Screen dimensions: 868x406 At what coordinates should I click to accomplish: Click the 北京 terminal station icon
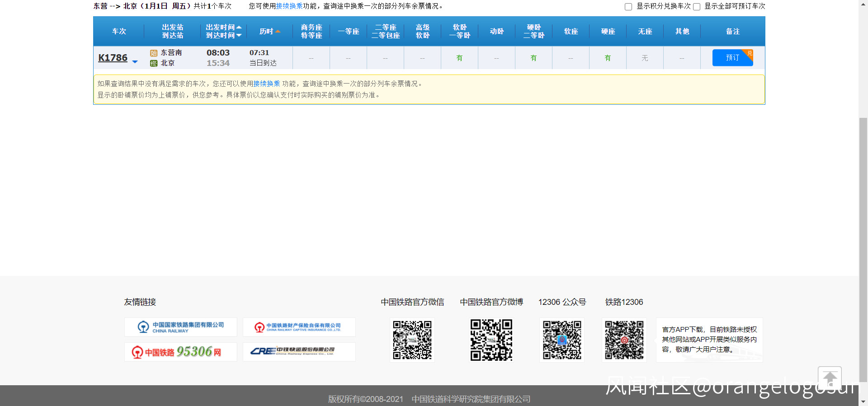point(154,63)
